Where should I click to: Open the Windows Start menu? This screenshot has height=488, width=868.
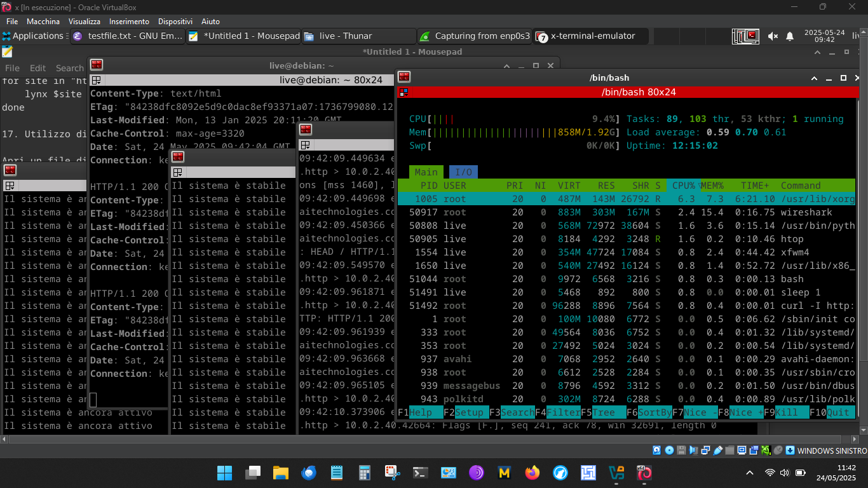(x=224, y=473)
